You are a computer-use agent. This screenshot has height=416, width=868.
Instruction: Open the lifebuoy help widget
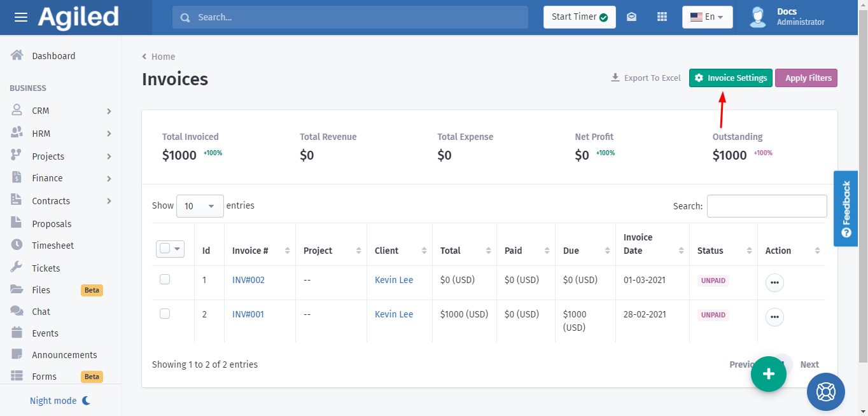tap(825, 392)
